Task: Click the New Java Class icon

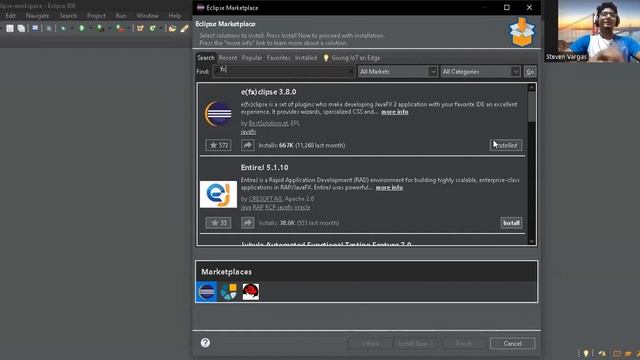Action: click(153, 28)
